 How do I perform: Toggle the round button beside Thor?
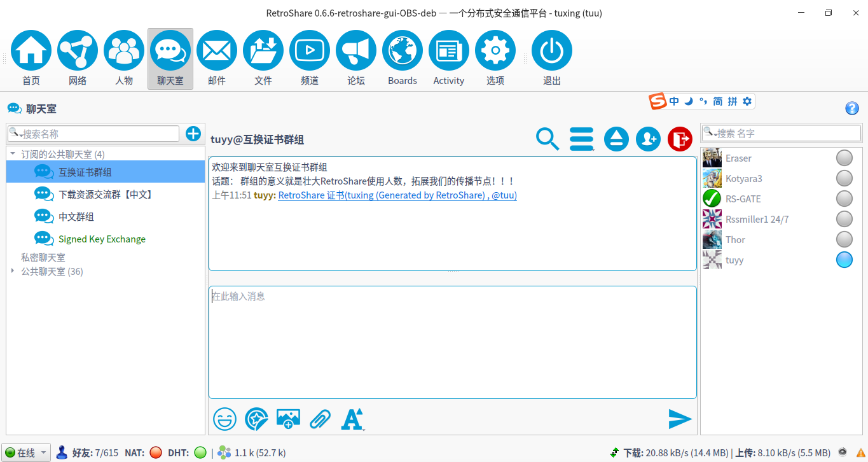pyautogui.click(x=844, y=239)
